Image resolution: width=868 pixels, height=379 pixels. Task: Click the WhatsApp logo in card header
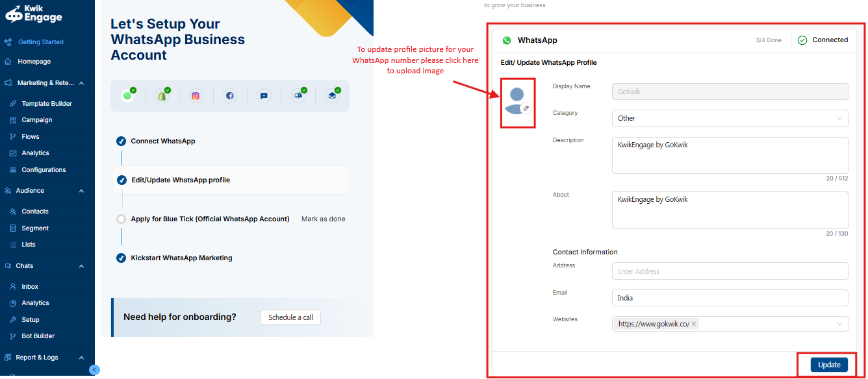pos(507,40)
